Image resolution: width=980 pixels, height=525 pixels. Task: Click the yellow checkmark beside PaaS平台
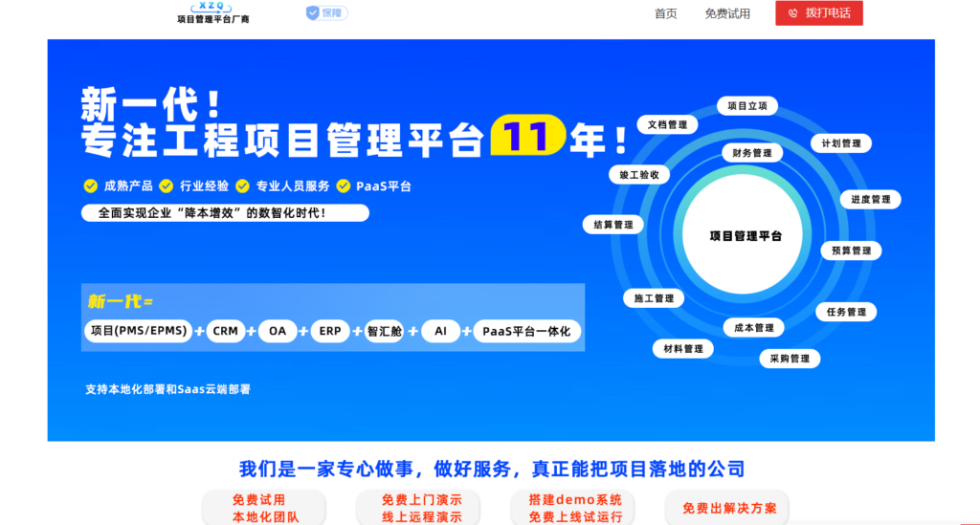(x=344, y=186)
